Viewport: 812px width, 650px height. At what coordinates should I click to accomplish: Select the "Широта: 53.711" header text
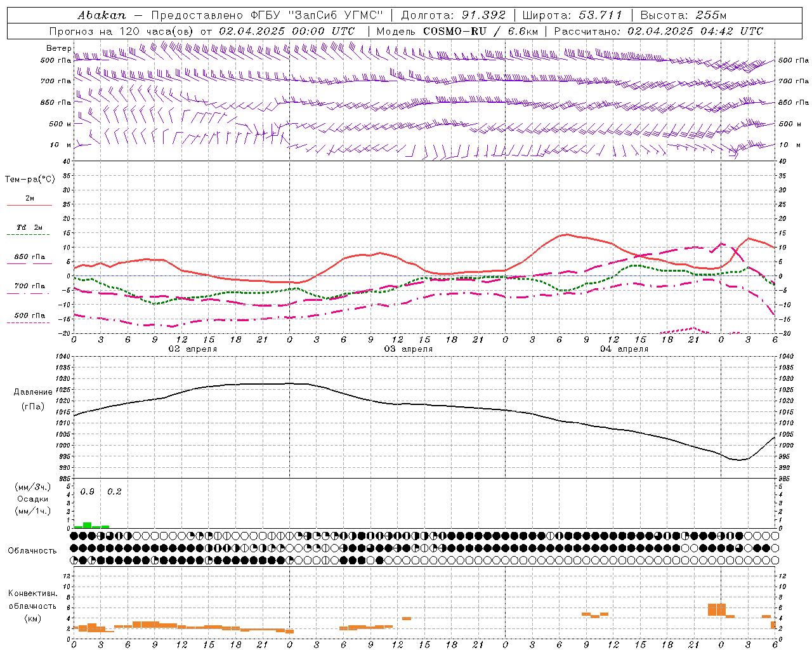tap(572, 15)
